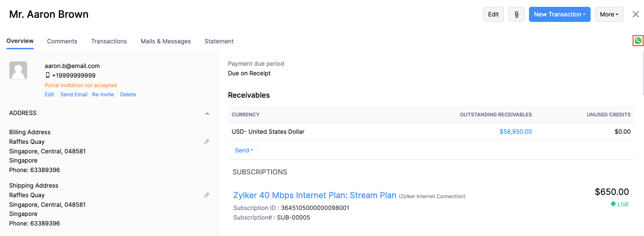
Task: Edit the Shipping Address pencil icon
Action: 207,195
